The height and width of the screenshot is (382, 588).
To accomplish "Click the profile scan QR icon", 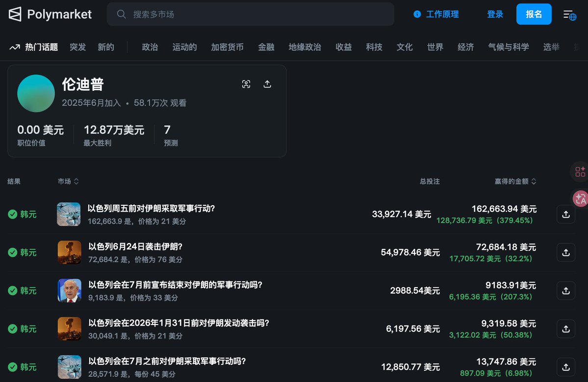I will pyautogui.click(x=246, y=84).
